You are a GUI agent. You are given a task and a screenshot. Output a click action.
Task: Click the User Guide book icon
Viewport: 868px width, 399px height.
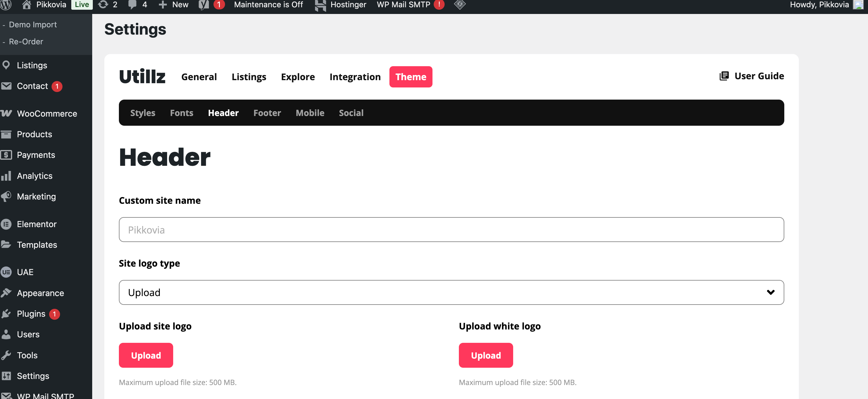tap(724, 76)
